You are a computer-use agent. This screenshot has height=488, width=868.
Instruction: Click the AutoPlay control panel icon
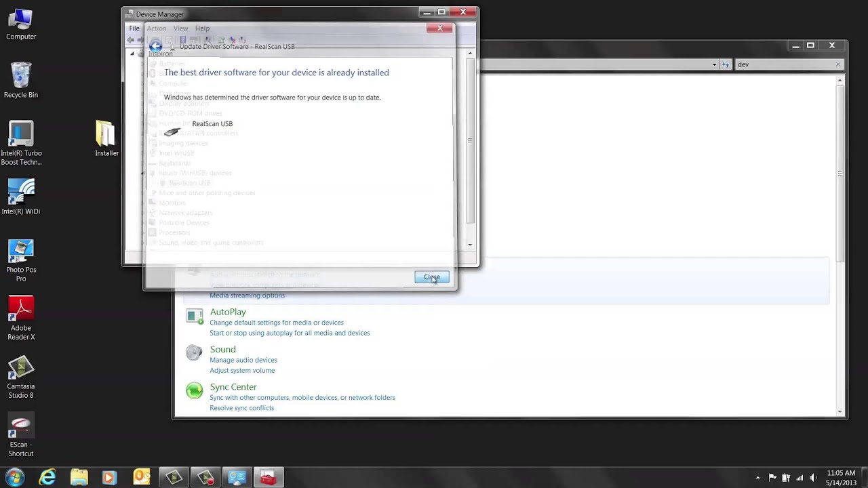(x=195, y=316)
